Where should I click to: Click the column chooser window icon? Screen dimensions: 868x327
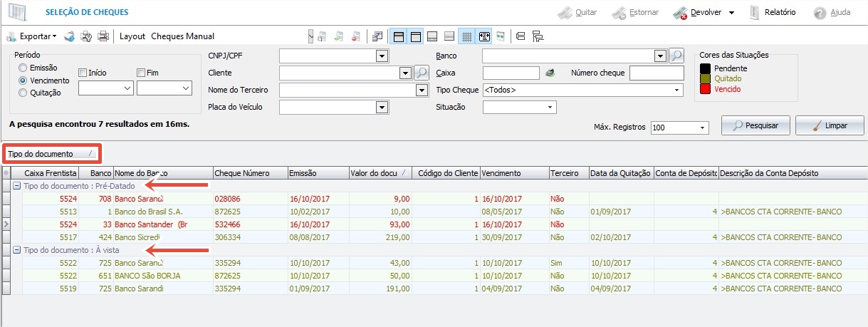coord(377,36)
